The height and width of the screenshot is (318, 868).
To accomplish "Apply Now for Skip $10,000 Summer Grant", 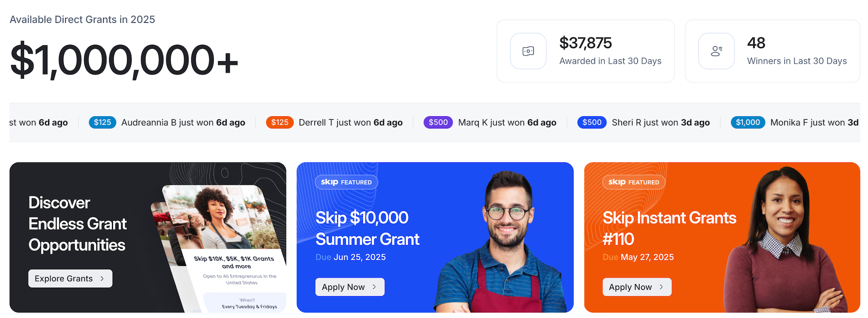I will pos(350,287).
